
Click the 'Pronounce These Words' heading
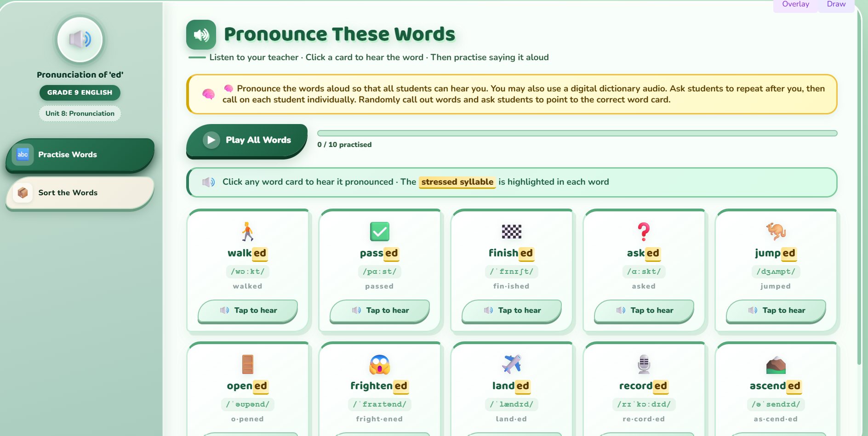point(339,34)
